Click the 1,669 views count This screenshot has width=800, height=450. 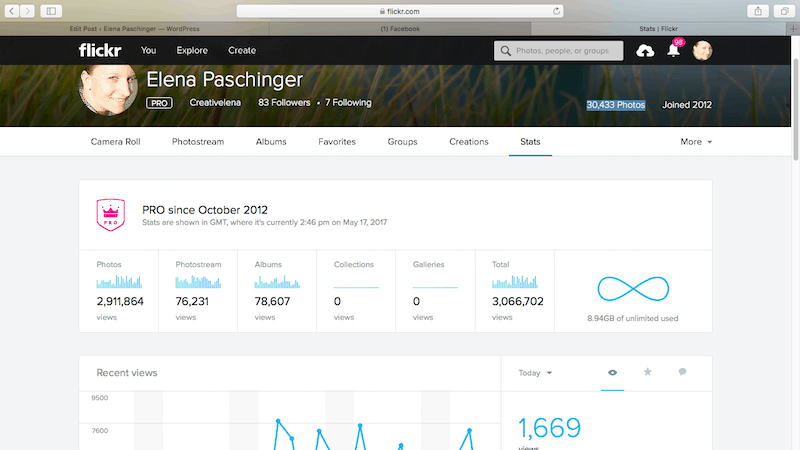pyautogui.click(x=549, y=428)
